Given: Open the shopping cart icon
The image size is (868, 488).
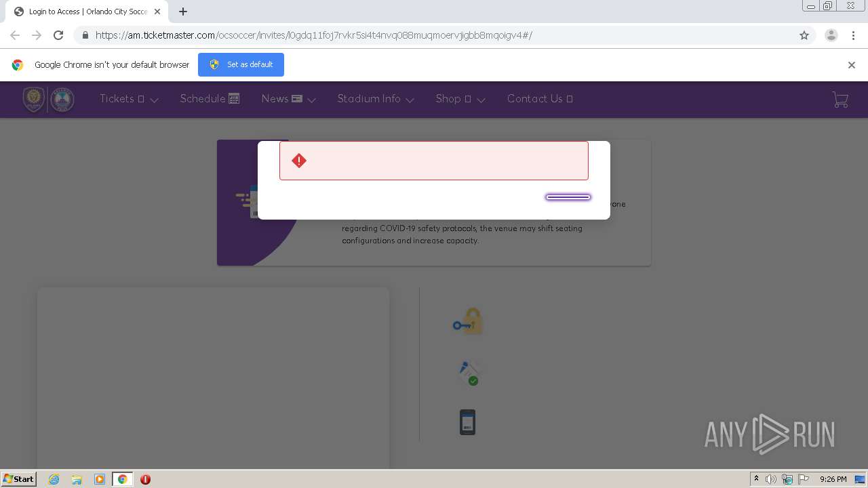Looking at the screenshot, I should (x=840, y=100).
